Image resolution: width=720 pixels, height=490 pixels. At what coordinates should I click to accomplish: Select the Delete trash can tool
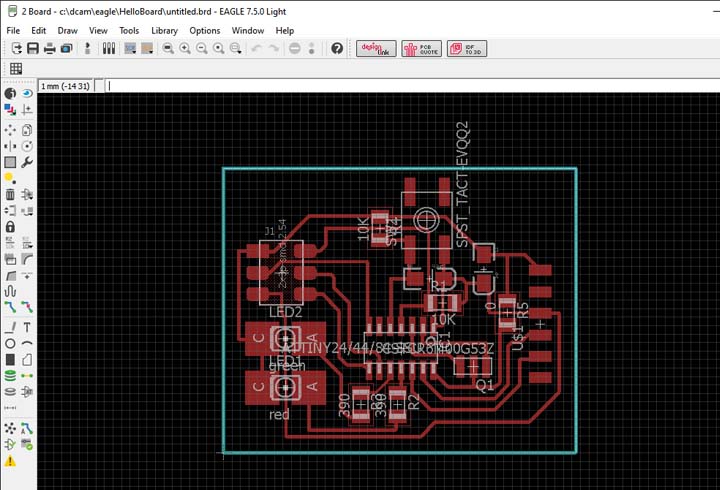(10, 195)
